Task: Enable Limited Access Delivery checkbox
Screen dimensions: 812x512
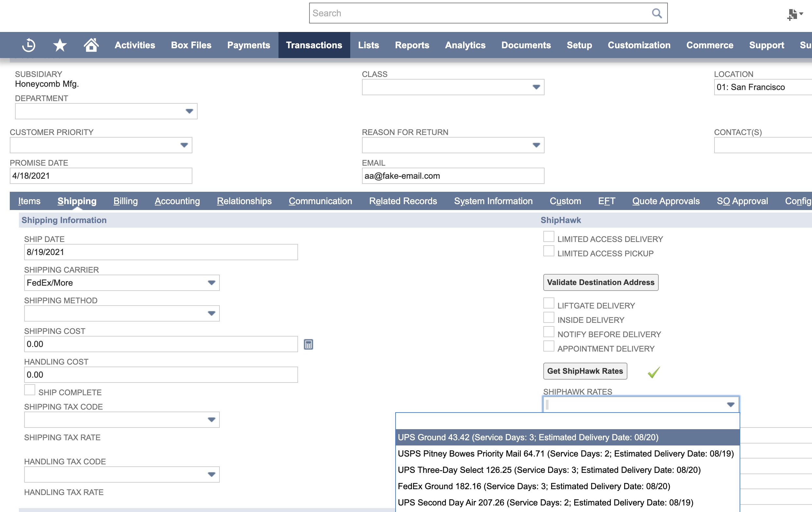Action: 548,237
